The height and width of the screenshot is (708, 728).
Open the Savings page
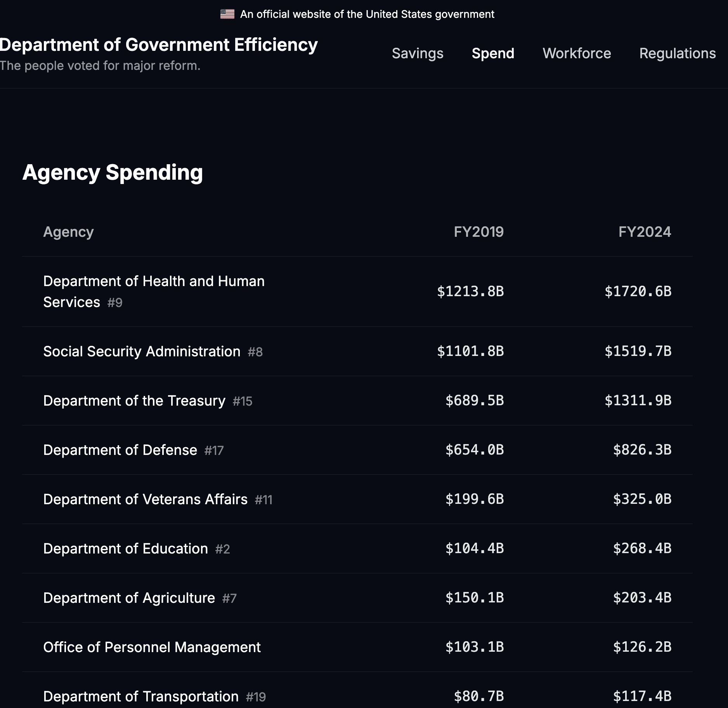pyautogui.click(x=418, y=53)
